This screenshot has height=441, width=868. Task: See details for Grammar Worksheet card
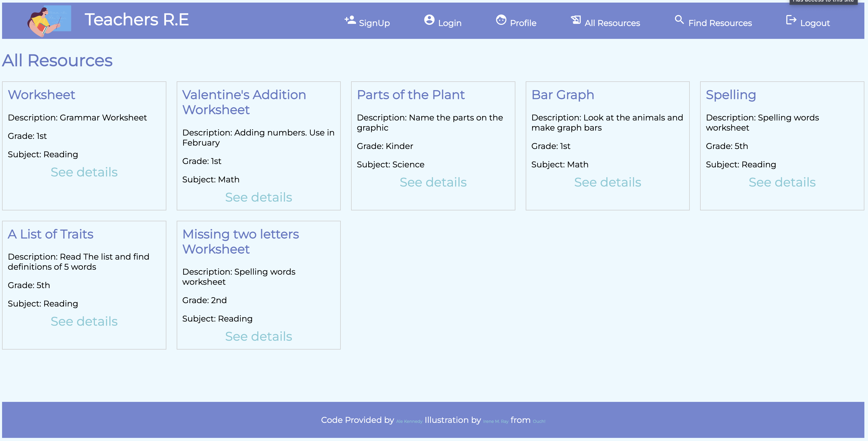click(x=84, y=172)
